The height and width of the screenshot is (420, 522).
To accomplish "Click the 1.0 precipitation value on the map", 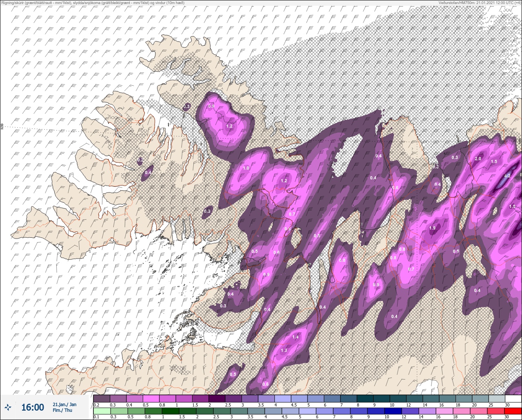I will (x=246, y=168).
